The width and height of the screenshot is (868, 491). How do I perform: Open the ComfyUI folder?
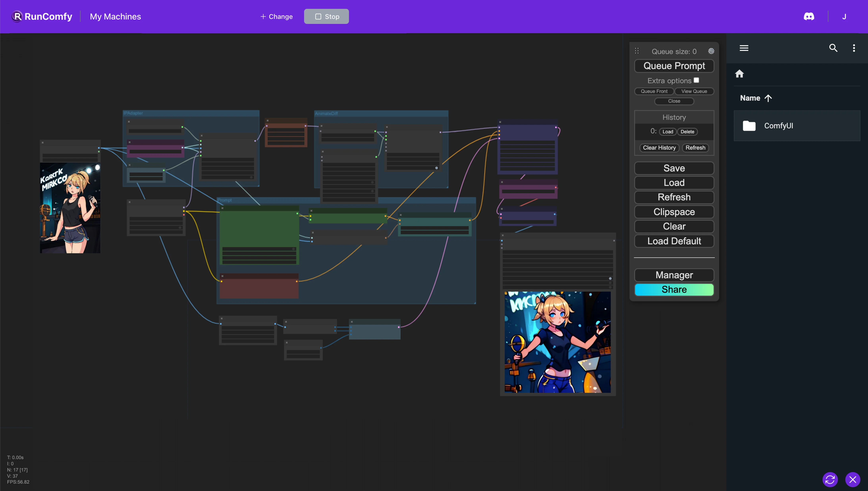pyautogui.click(x=778, y=126)
